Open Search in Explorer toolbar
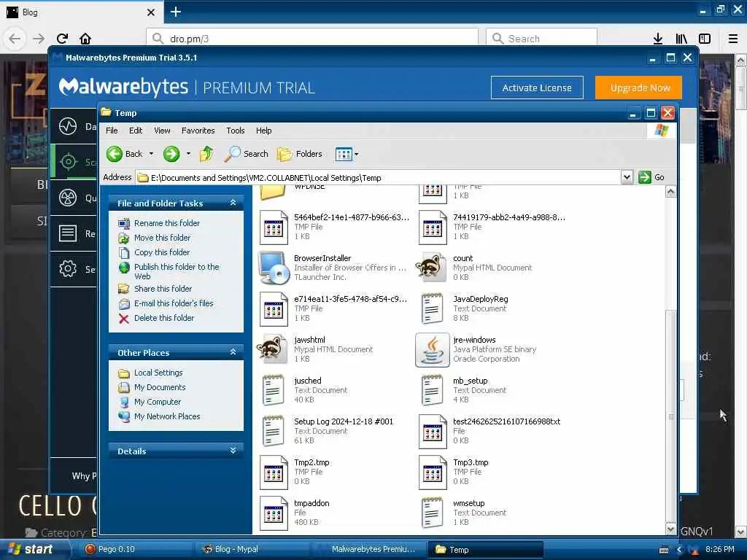 pyautogui.click(x=247, y=154)
